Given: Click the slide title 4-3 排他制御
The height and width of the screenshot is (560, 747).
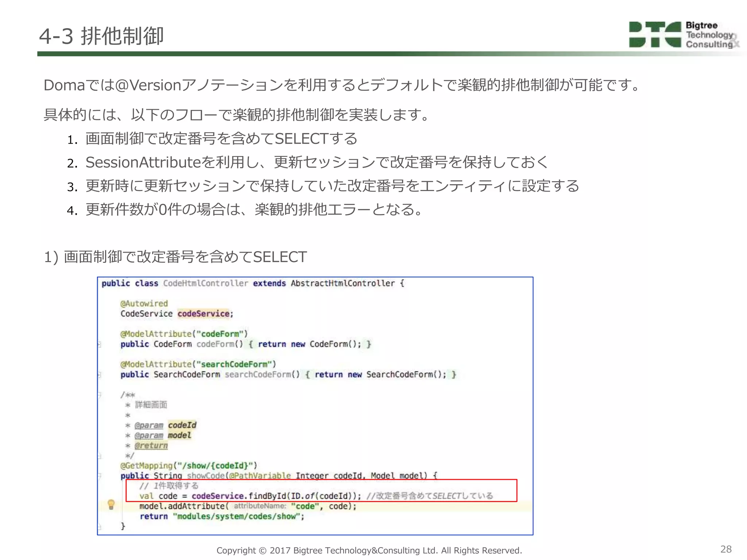Looking at the screenshot, I should (101, 36).
